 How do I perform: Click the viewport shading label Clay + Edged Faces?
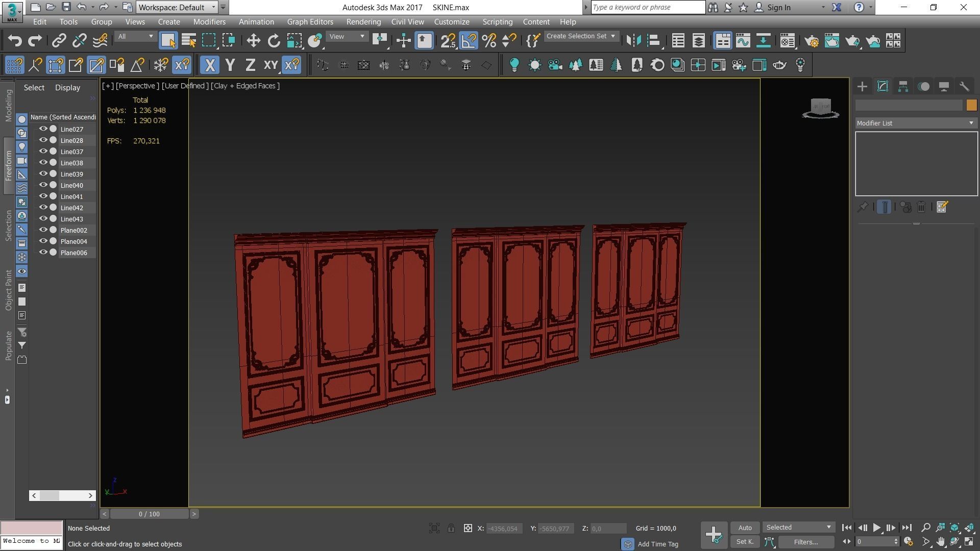pos(245,86)
